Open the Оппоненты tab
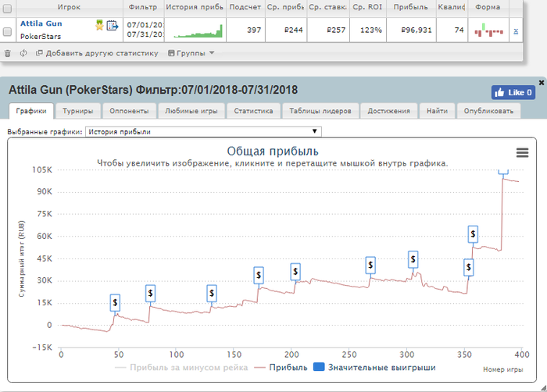 (x=129, y=111)
